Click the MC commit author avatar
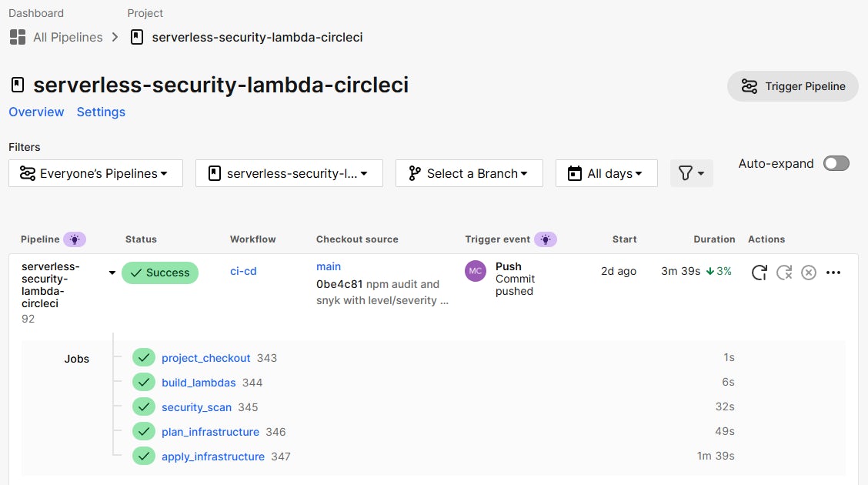The height and width of the screenshot is (485, 868). click(x=475, y=271)
